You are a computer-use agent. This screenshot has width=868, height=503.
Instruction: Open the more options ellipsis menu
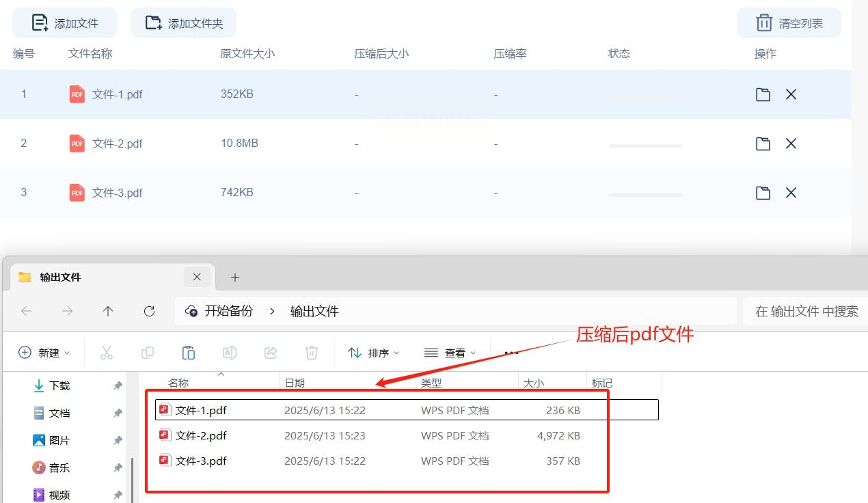[511, 353]
